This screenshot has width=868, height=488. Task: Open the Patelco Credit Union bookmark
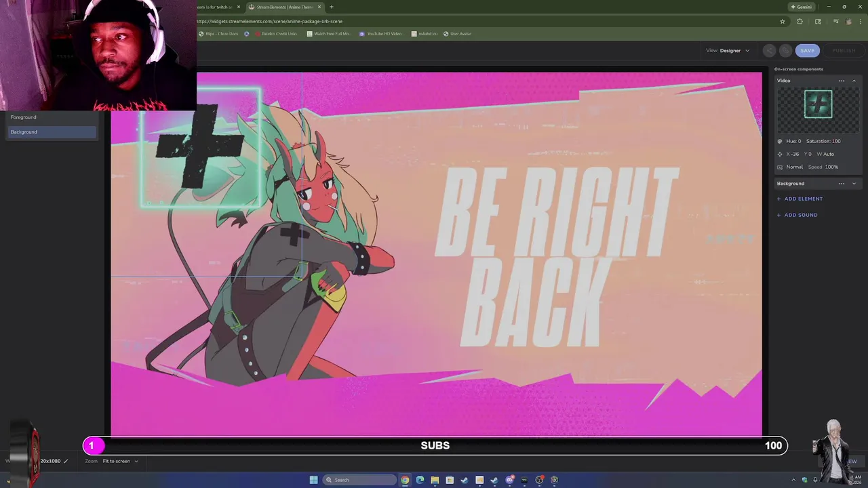click(x=277, y=34)
